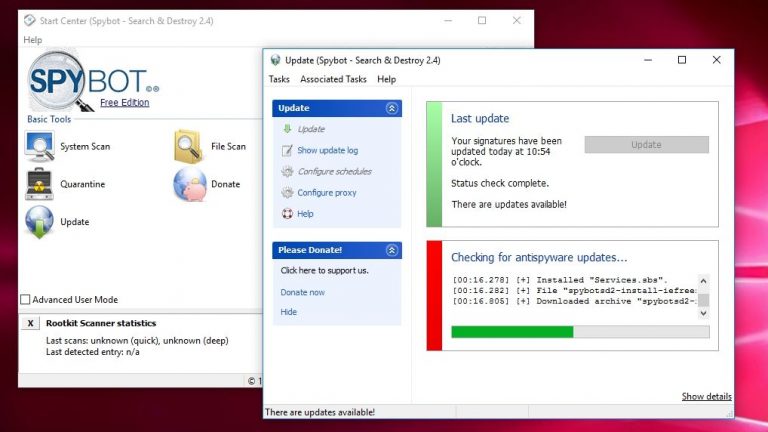Screen dimensions: 768x432
Task: Open the File Scan tool icon
Action: click(189, 146)
